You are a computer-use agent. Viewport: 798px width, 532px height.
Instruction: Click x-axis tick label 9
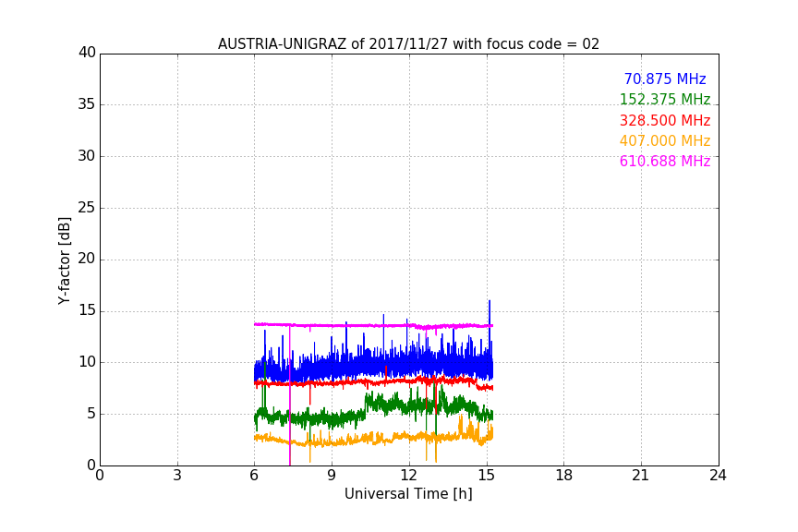point(332,476)
